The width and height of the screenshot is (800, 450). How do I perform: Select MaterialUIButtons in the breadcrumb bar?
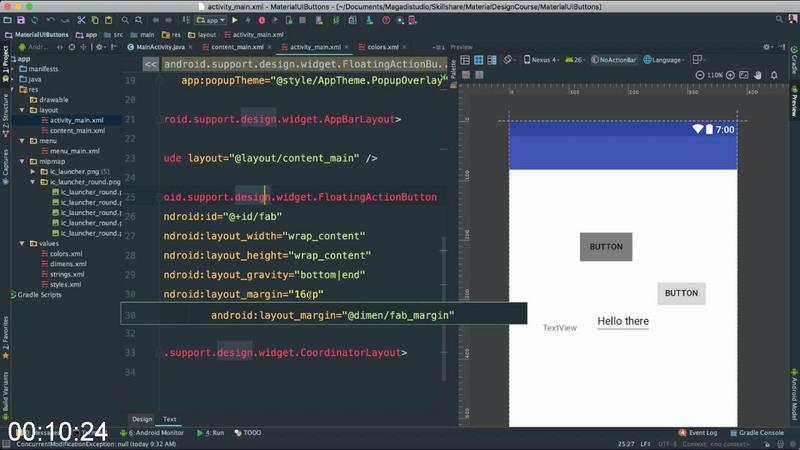pyautogui.click(x=37, y=35)
